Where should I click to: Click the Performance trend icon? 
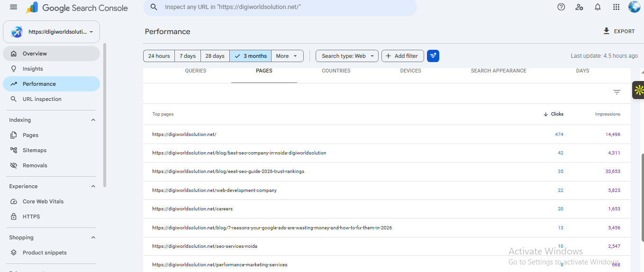[x=14, y=84]
